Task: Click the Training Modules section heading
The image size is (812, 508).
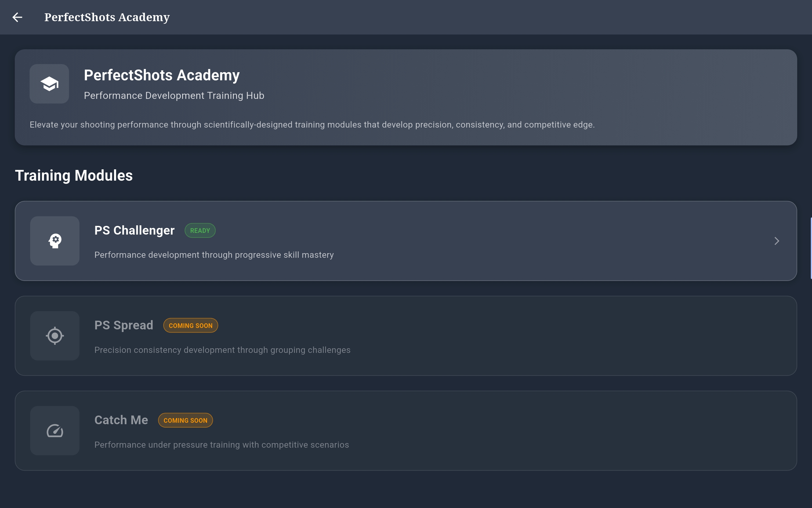Action: 74,175
